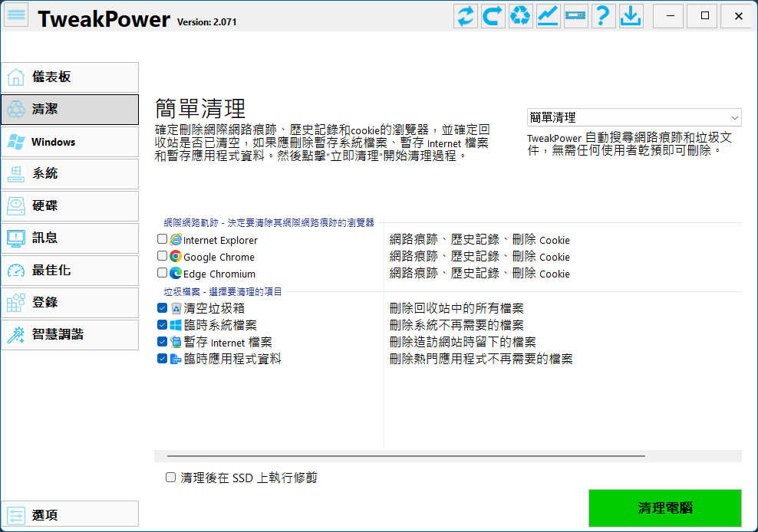The width and height of the screenshot is (758, 532).
Task: Click the SSD drive toolbar icon
Action: click(x=575, y=16)
